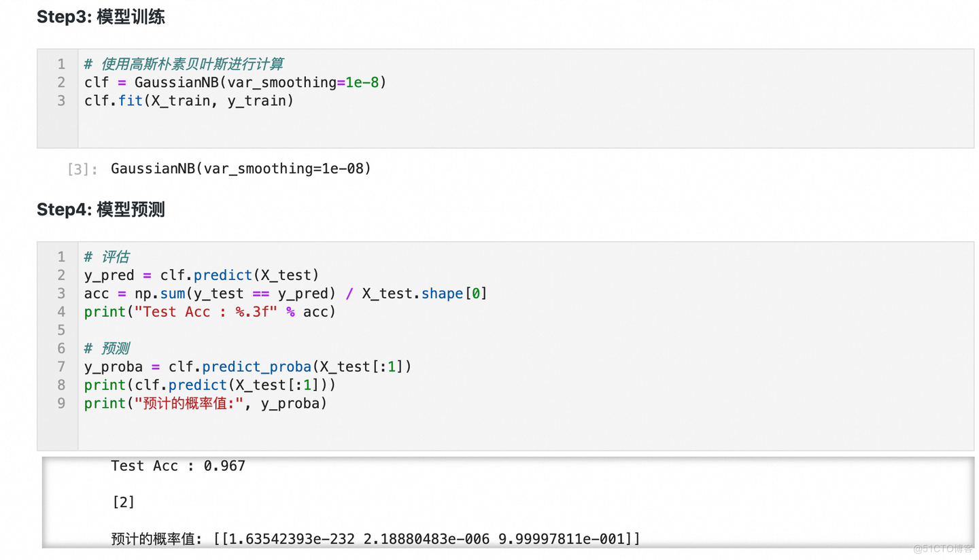Click the line 'print("Test Acc : %.3f" % acc)'
The image size is (979, 560).
click(210, 312)
